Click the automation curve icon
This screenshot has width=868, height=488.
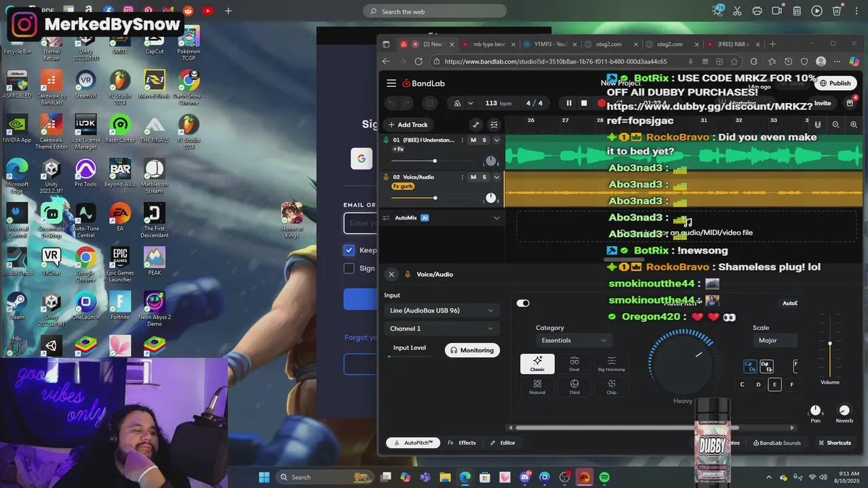[x=476, y=125]
